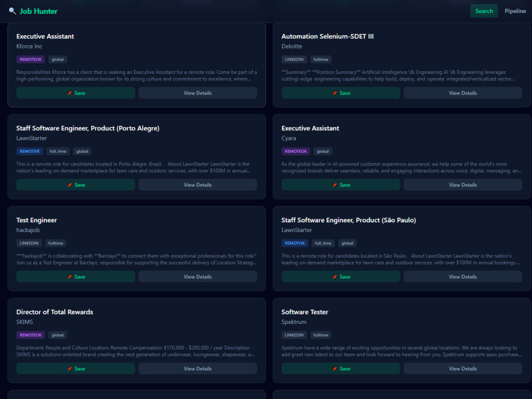532x399 pixels.
Task: Click the REMOTEOK tag on the SKIMS card
Action: pos(30,335)
